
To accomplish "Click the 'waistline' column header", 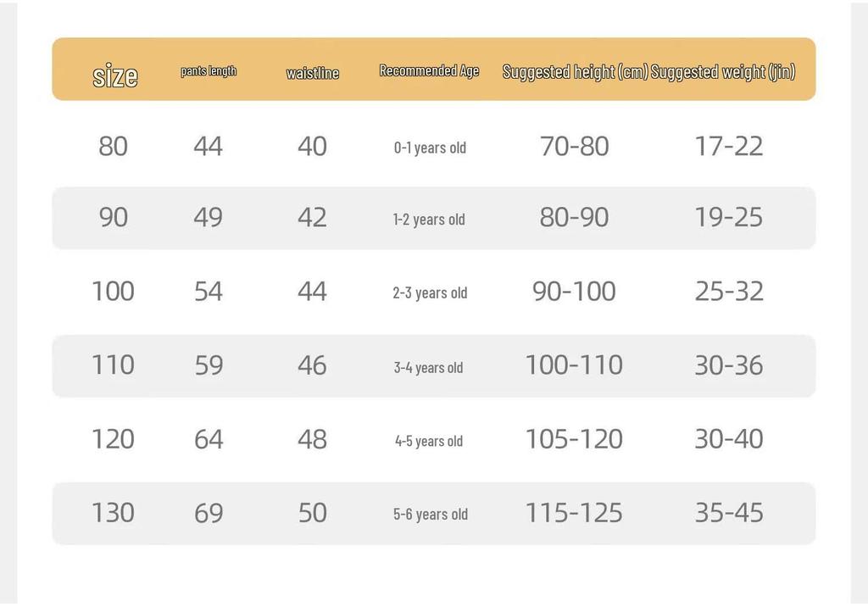I will tap(313, 73).
